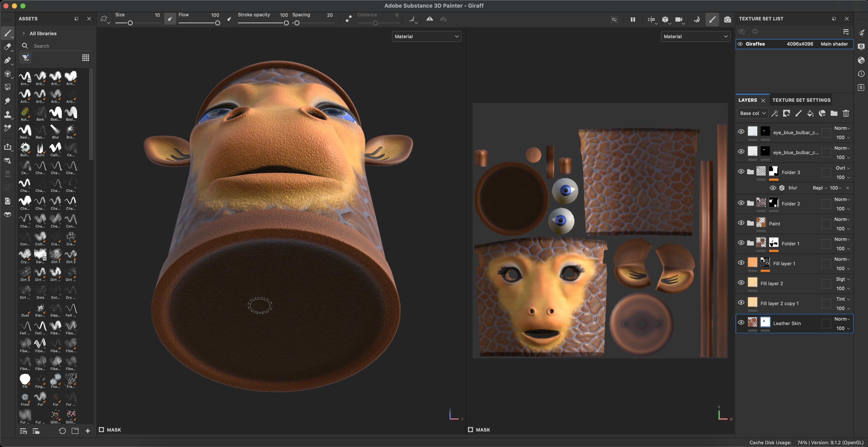
Task: Toggle visibility of the blur filter
Action: (773, 188)
